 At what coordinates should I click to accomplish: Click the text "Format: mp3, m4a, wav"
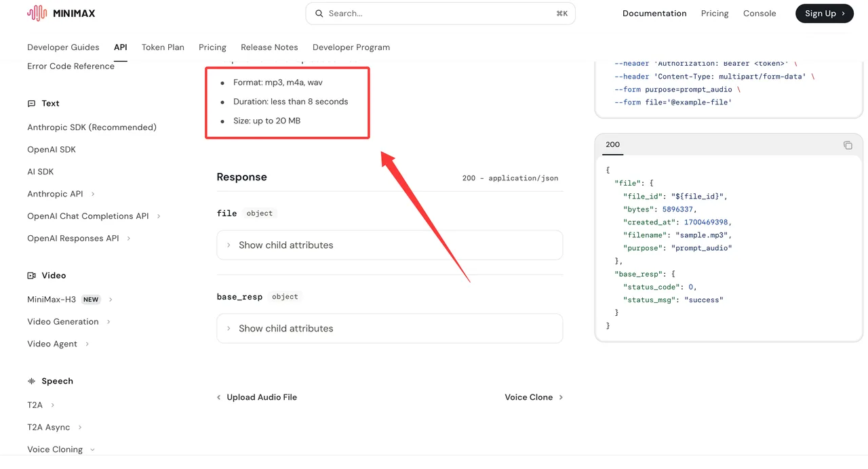coord(278,83)
